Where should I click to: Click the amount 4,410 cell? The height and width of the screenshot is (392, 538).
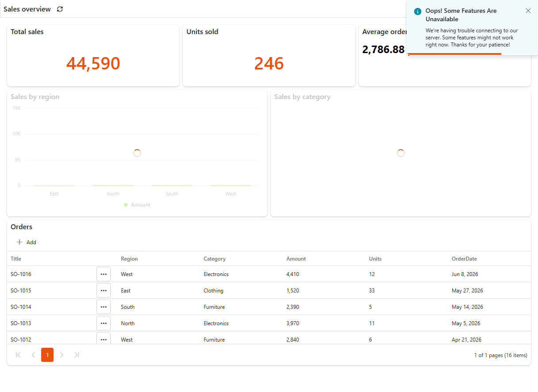[x=292, y=274]
